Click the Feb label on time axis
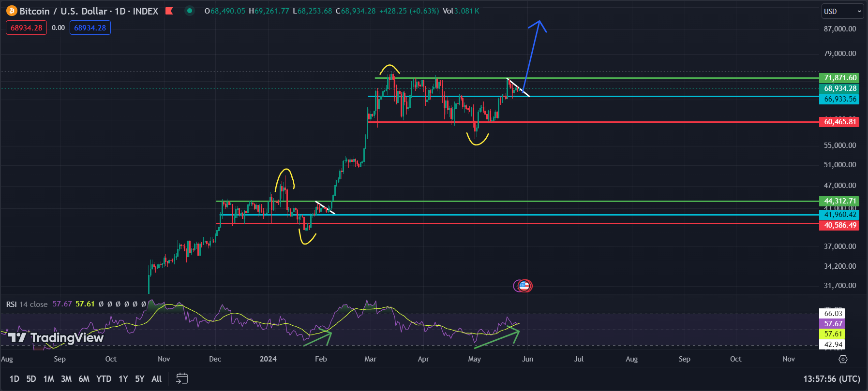The height and width of the screenshot is (391, 868). [321, 359]
